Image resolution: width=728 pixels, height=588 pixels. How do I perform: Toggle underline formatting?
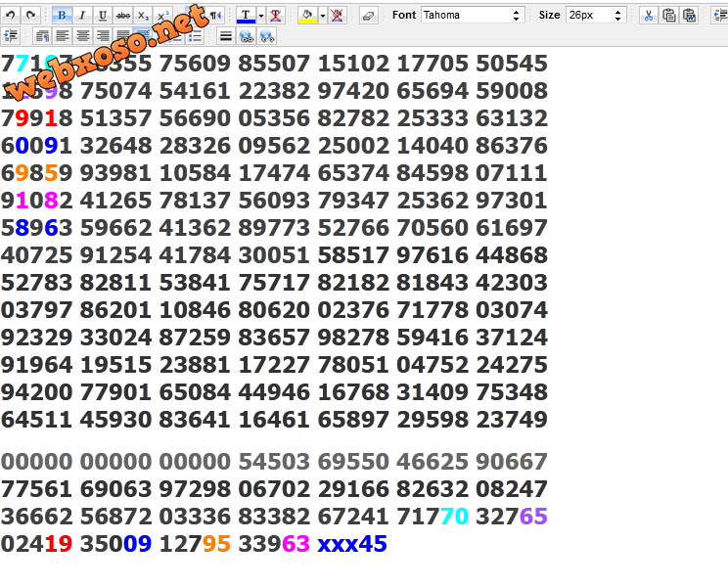(103, 16)
